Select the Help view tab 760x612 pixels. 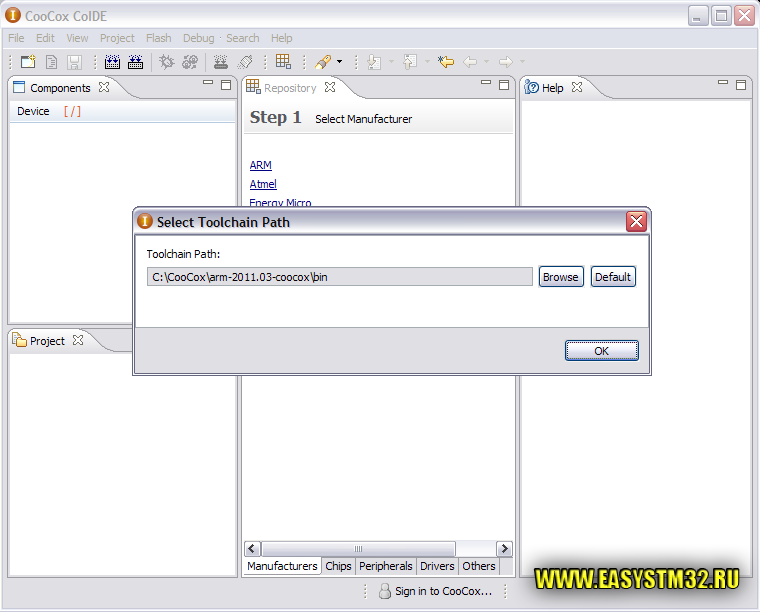[552, 88]
